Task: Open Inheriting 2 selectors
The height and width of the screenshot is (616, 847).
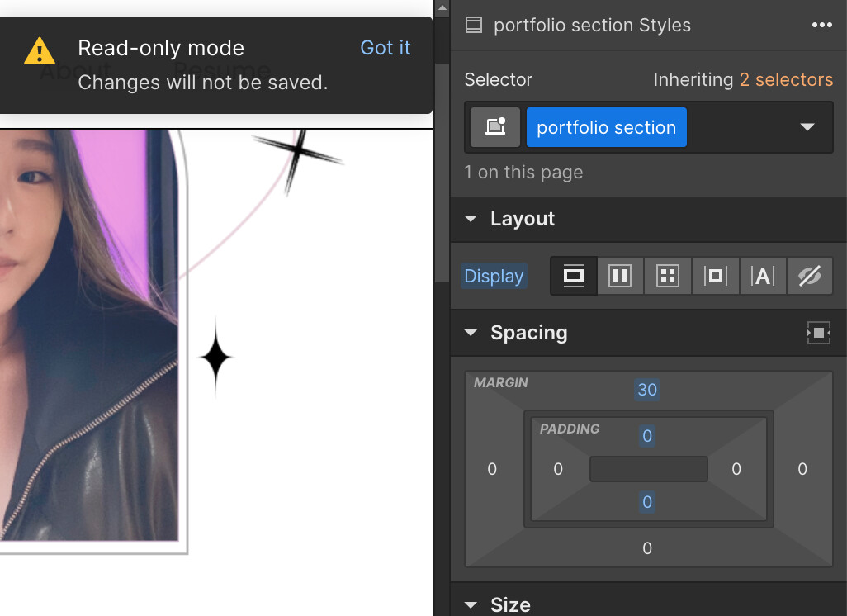Action: 786,79
